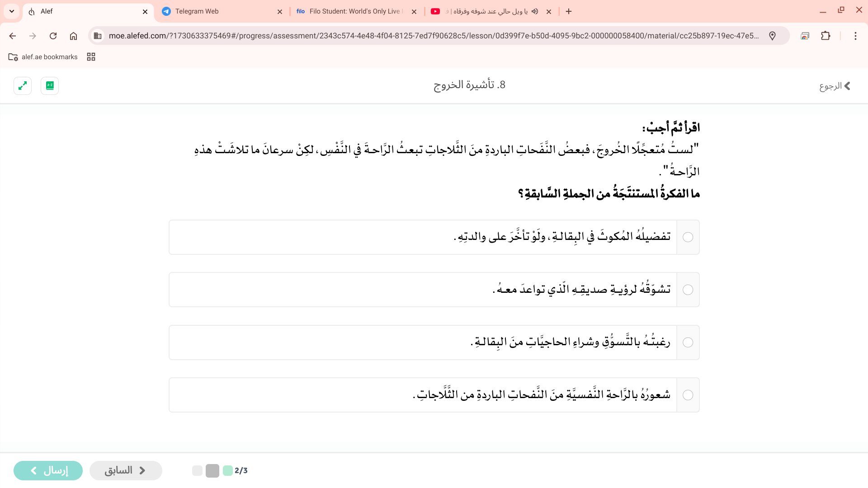Image resolution: width=868 pixels, height=488 pixels.
Task: Select first answer radio about staying in grocery
Action: [688, 237]
